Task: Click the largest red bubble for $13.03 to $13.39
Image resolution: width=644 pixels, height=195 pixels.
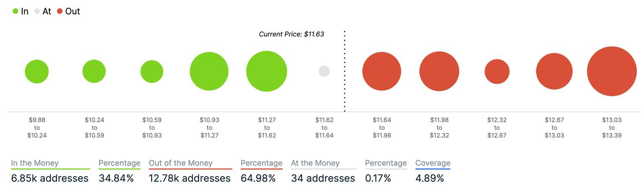Action: point(612,71)
